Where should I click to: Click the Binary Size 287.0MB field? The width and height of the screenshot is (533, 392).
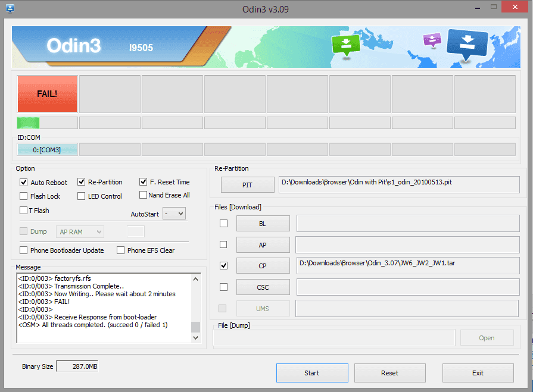(x=77, y=366)
